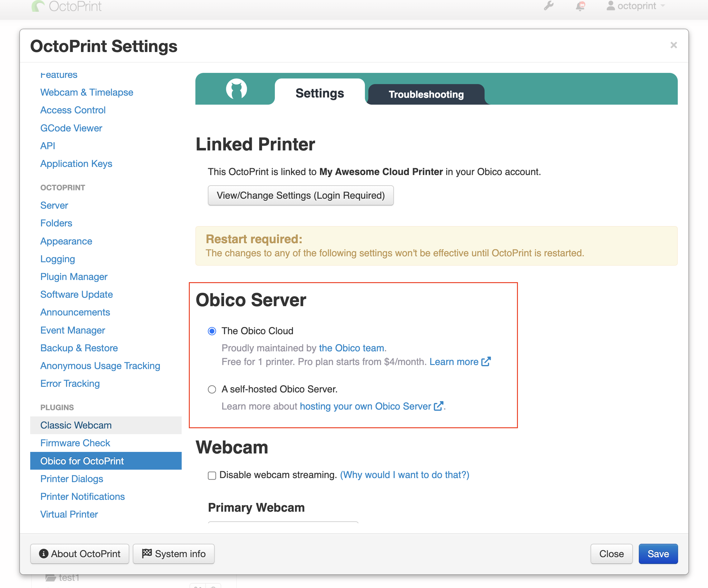Open Backup & Restore section
This screenshot has height=588, width=708.
(x=79, y=348)
